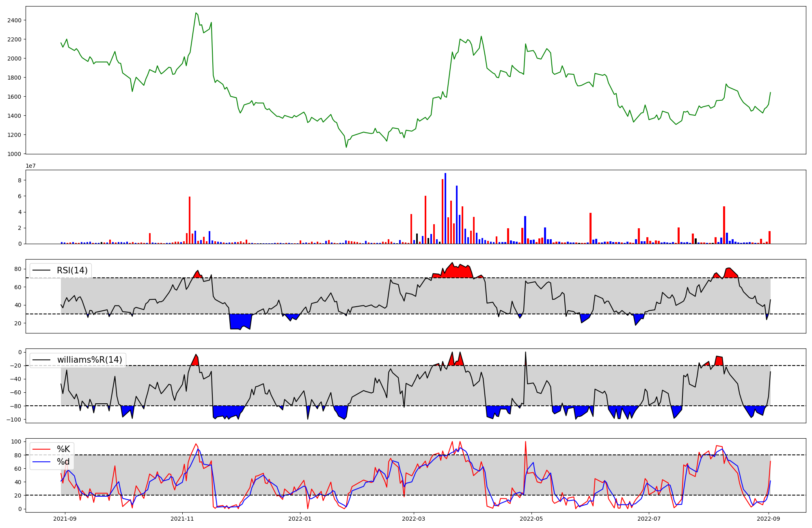This screenshot has width=812, height=528.
Task: Click the red %K legend line sample
Action: [x=41, y=449]
